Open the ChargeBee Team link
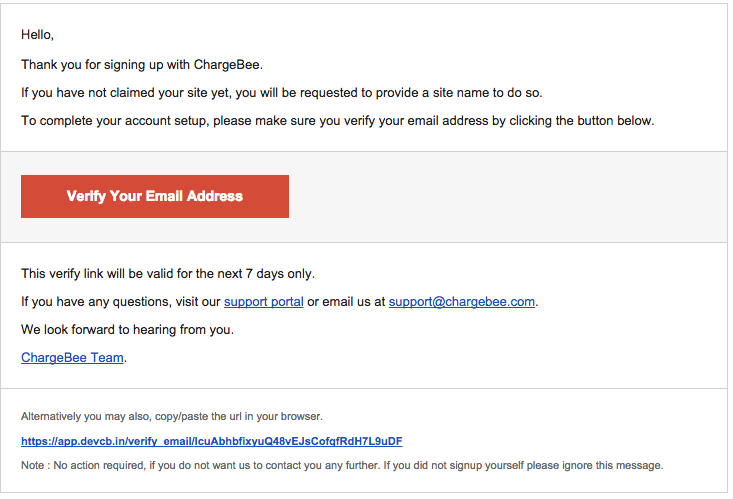733x499 pixels. 72,358
